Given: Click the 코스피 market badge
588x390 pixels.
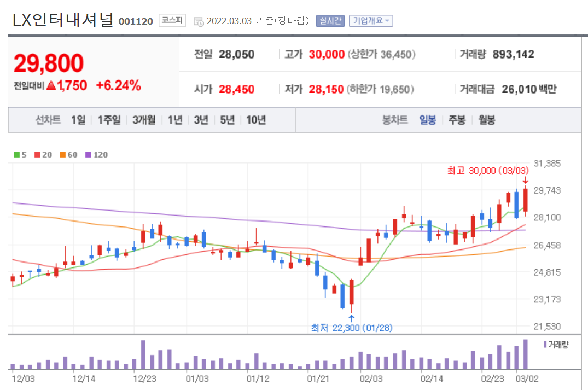Looking at the screenshot, I should point(172,20).
